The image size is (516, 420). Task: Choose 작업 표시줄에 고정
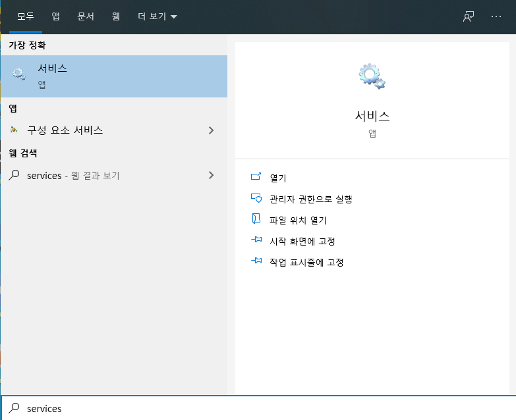[x=306, y=262]
